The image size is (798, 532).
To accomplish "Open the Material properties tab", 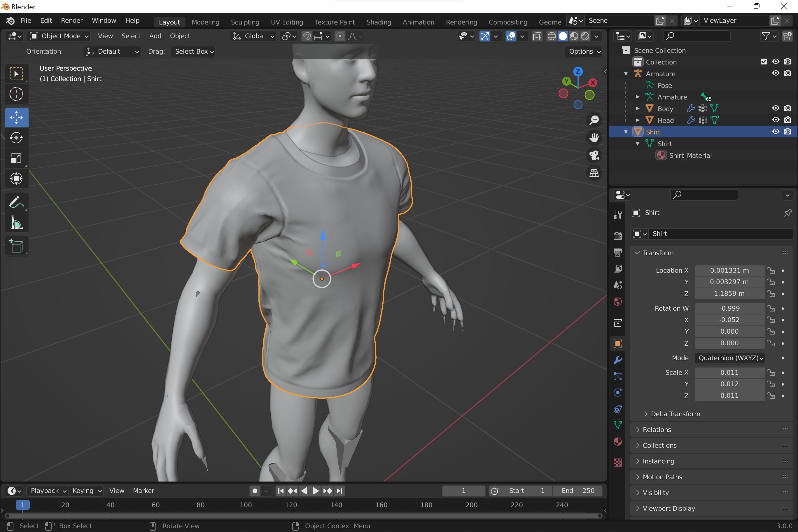I will coord(617,441).
